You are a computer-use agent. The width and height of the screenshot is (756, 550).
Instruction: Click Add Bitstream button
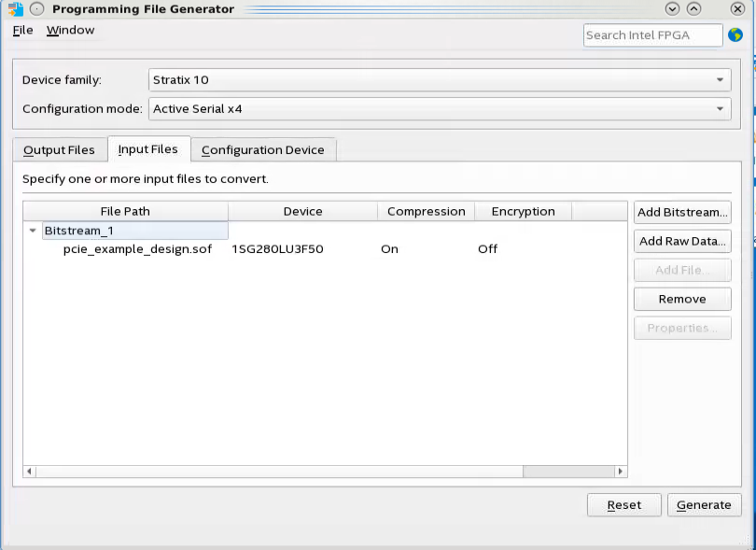point(682,212)
